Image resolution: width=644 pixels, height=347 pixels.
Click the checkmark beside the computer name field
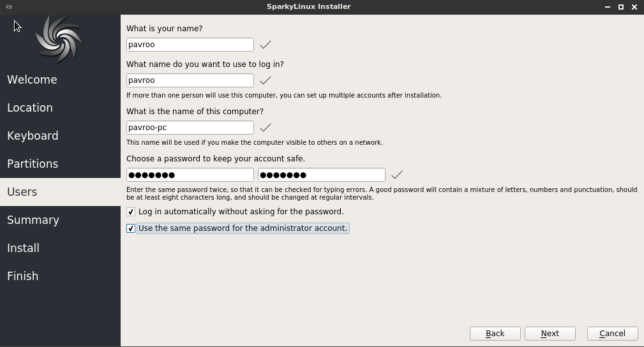coord(266,128)
